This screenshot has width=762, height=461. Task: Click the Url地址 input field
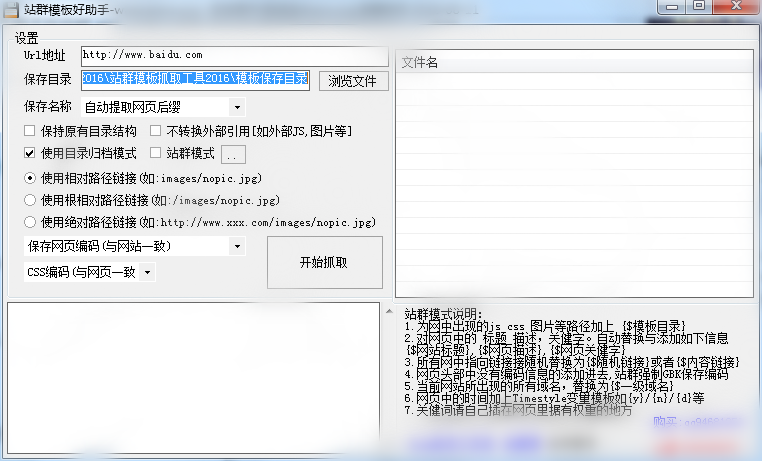coord(234,56)
